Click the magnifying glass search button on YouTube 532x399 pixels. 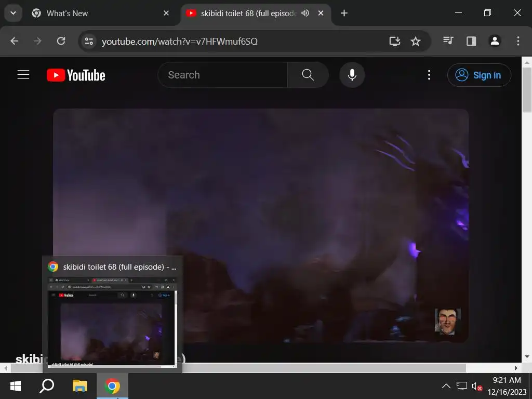click(308, 75)
